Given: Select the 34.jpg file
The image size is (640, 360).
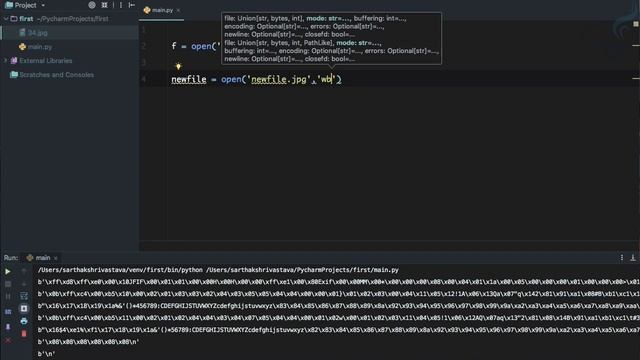Looking at the screenshot, I should pos(37,33).
